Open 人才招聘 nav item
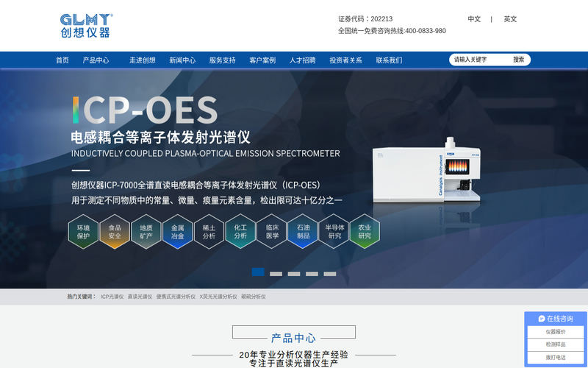 [x=303, y=60]
